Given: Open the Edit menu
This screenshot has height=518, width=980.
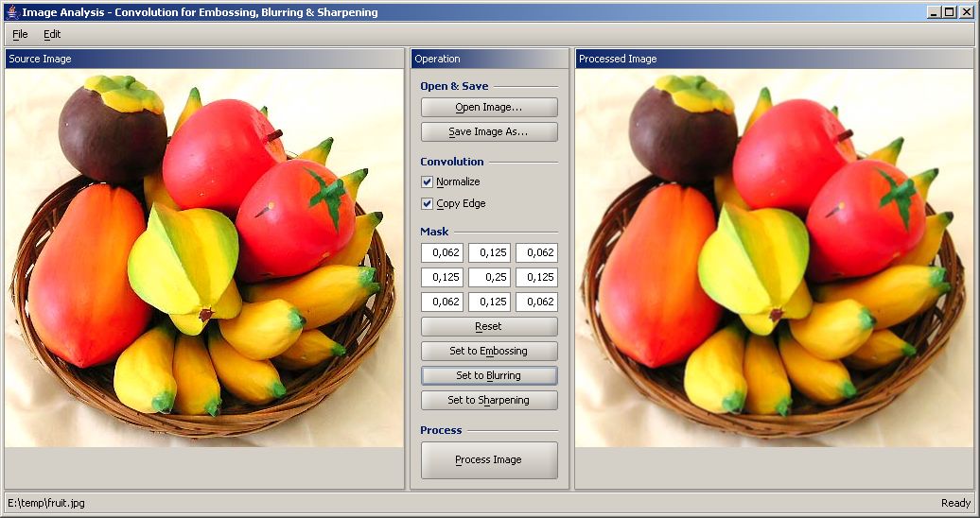Looking at the screenshot, I should click(52, 34).
